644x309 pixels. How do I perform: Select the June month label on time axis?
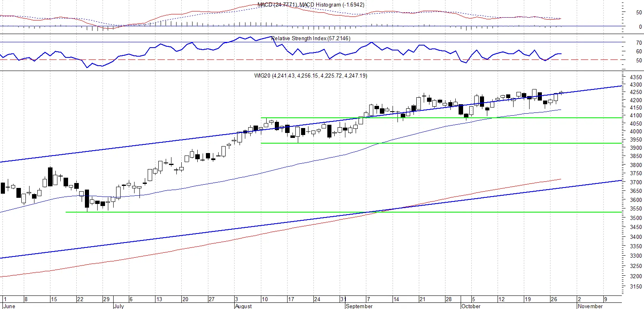click(x=9, y=306)
